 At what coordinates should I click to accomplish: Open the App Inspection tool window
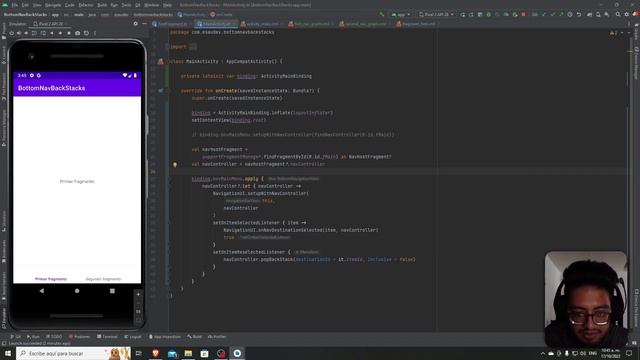164,337
